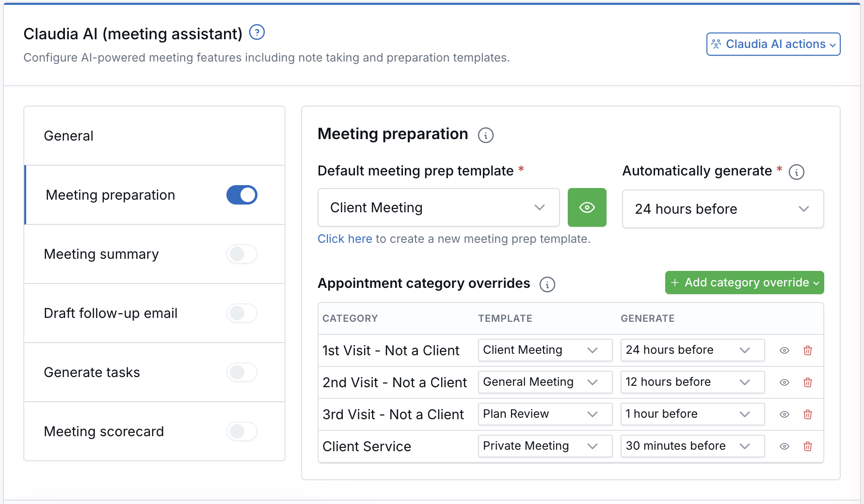864x504 pixels.
Task: Click info icon beside Appointment category overrides
Action: click(547, 284)
